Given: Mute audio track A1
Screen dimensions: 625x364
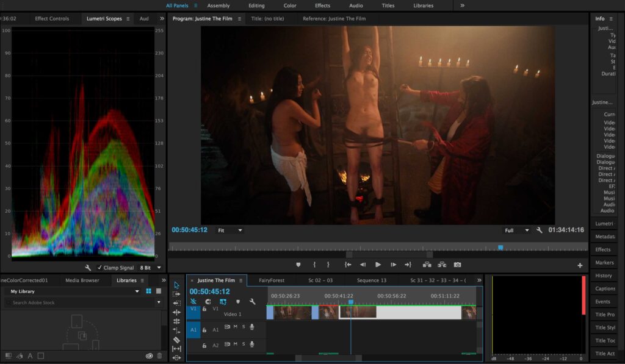Looking at the screenshot, I should (x=235, y=327).
